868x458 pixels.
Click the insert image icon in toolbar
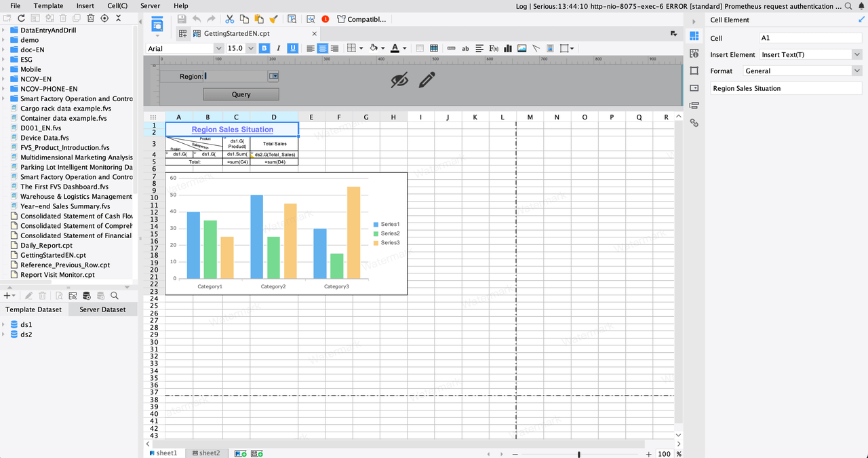point(522,48)
